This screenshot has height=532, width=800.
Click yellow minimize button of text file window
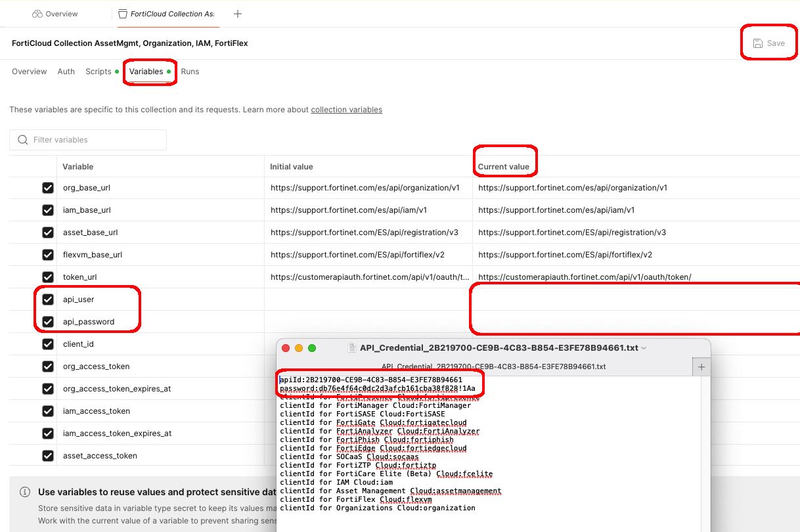coord(299,348)
